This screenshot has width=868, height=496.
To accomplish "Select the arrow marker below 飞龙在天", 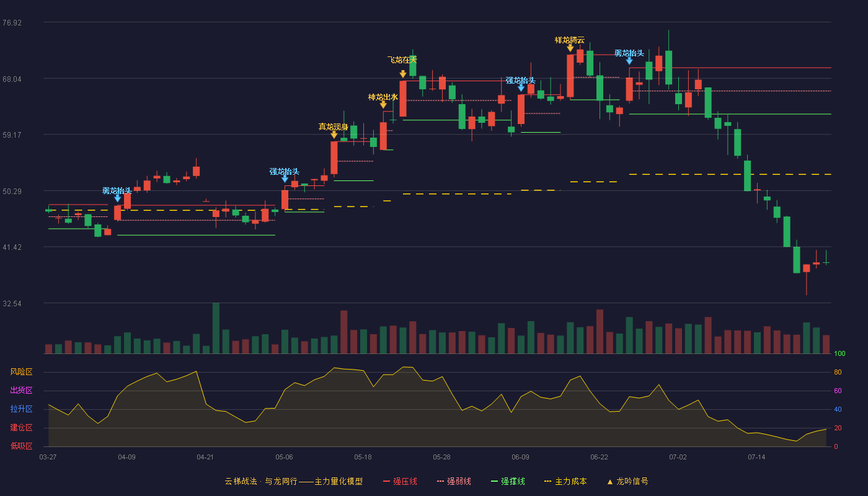I will 403,74.
